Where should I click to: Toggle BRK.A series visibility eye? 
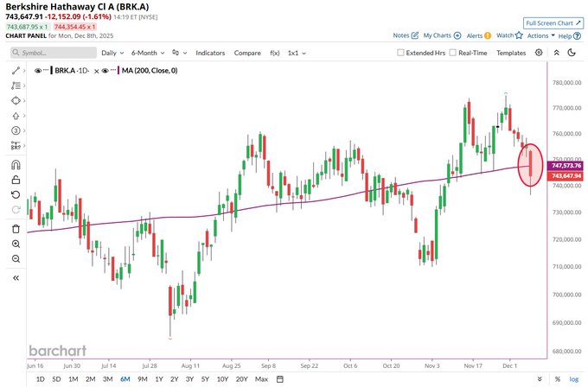coord(37,71)
